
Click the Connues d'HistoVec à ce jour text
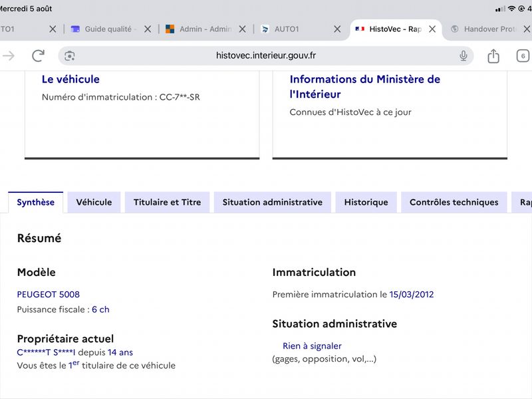click(x=350, y=112)
